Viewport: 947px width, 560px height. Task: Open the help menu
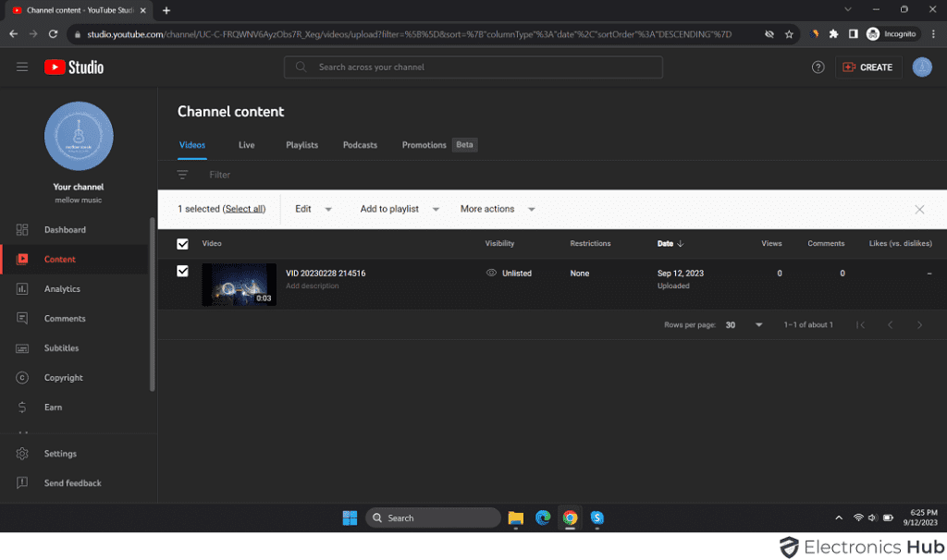click(x=818, y=67)
